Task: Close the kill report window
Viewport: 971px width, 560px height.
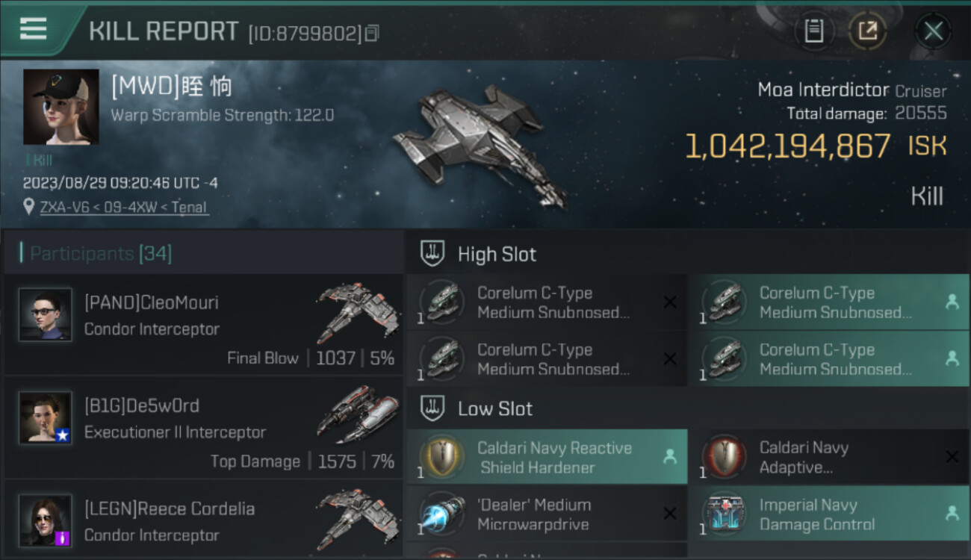Action: click(934, 31)
